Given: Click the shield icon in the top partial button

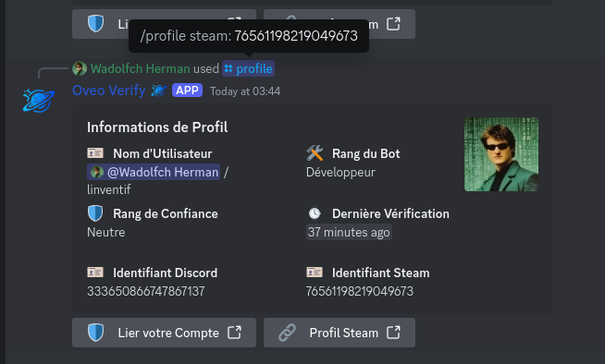Looking at the screenshot, I should point(95,23).
